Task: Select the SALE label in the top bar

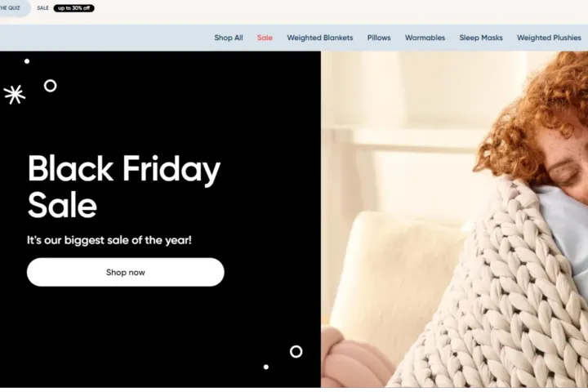Action: 42,8
